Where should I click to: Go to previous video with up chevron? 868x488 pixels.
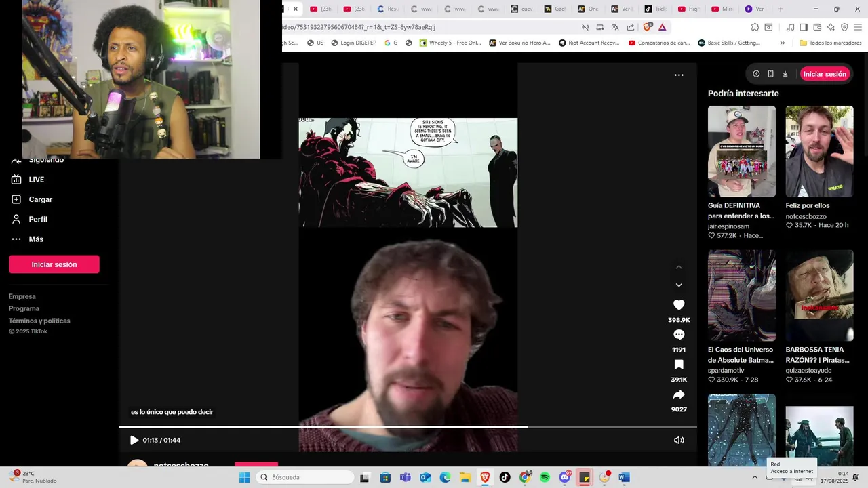pos(679,267)
